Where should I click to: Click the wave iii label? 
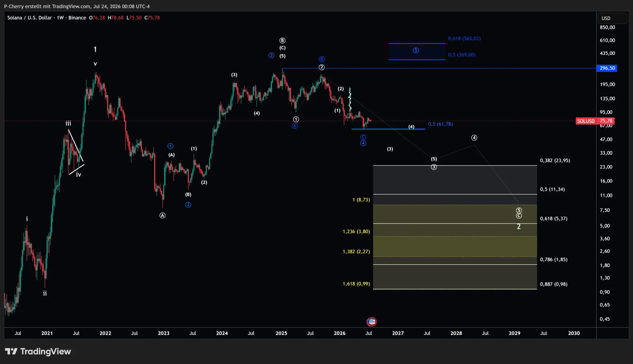pyautogui.click(x=68, y=123)
